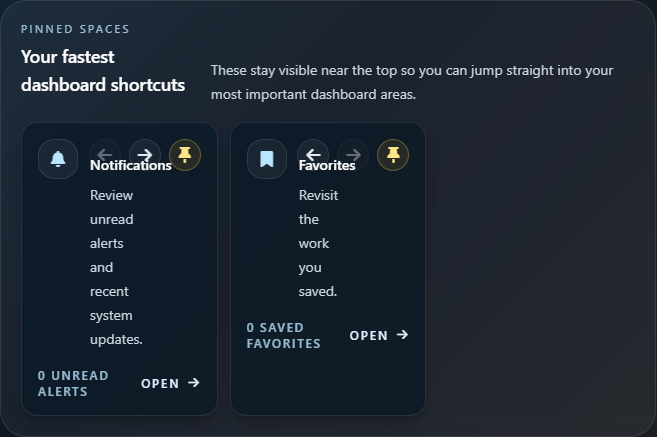Click the "Pinned Spaces" section label
Image resolution: width=657 pixels, height=437 pixels.
click(75, 29)
